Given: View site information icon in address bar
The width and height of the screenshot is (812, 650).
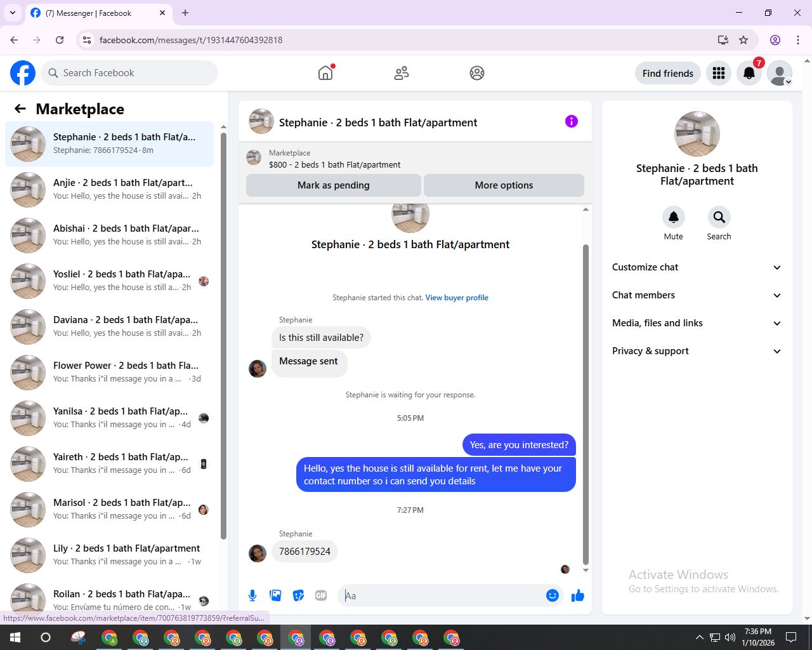Looking at the screenshot, I should tap(87, 40).
